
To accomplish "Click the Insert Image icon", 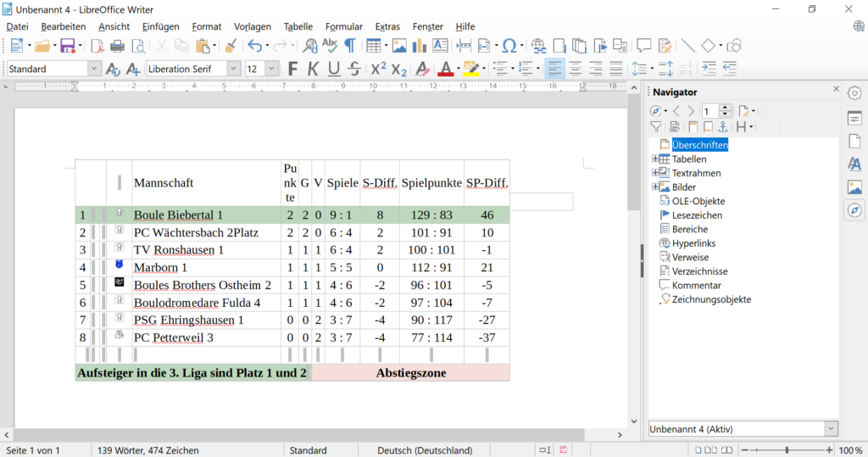I will (399, 46).
